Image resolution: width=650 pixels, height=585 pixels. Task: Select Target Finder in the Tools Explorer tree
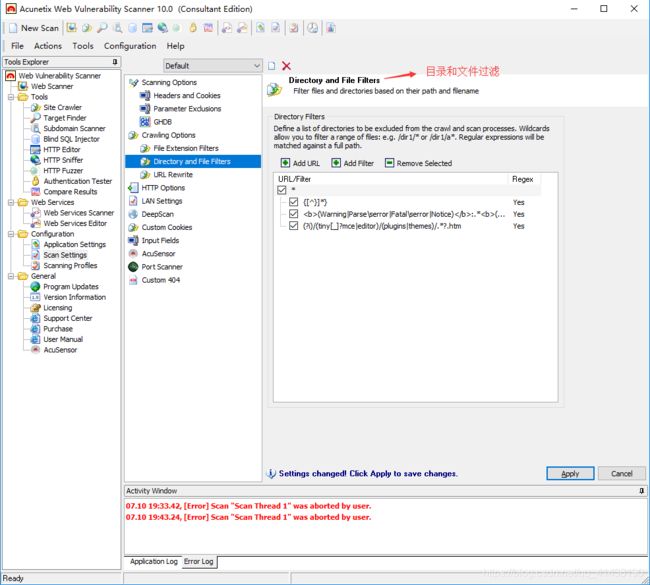65,118
